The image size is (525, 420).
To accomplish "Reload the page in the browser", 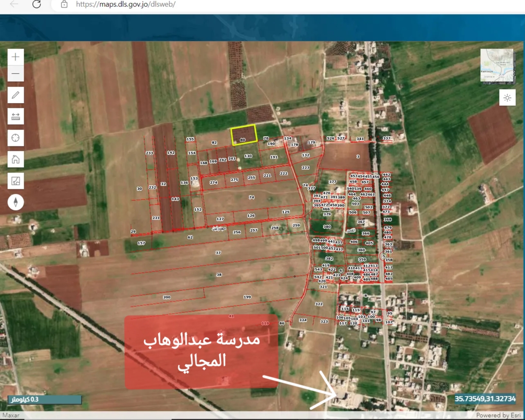I will pyautogui.click(x=36, y=4).
